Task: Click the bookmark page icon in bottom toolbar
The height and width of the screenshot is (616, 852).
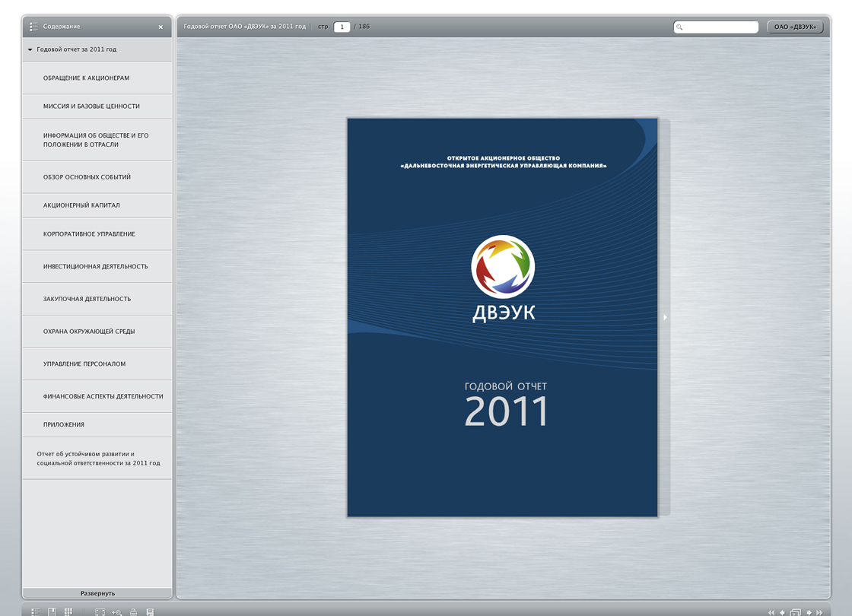Action: pyautogui.click(x=52, y=612)
